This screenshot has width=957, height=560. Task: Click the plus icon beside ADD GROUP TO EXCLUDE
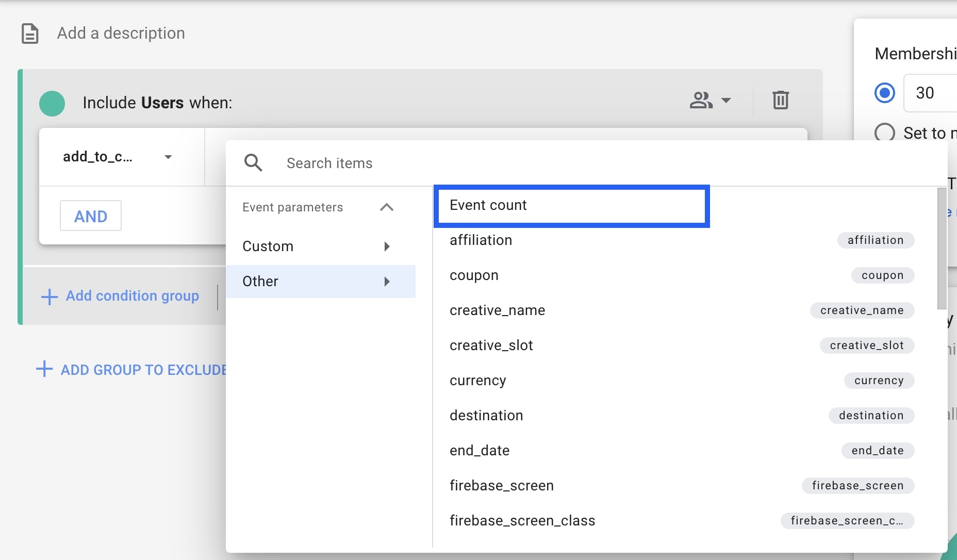[x=44, y=369]
